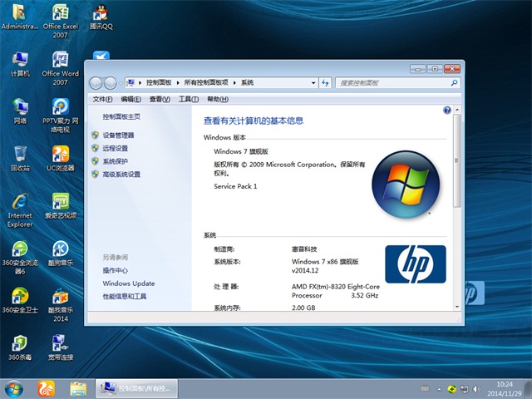Click the Windows Start orb button
This screenshot has height=399, width=532.
point(14,388)
